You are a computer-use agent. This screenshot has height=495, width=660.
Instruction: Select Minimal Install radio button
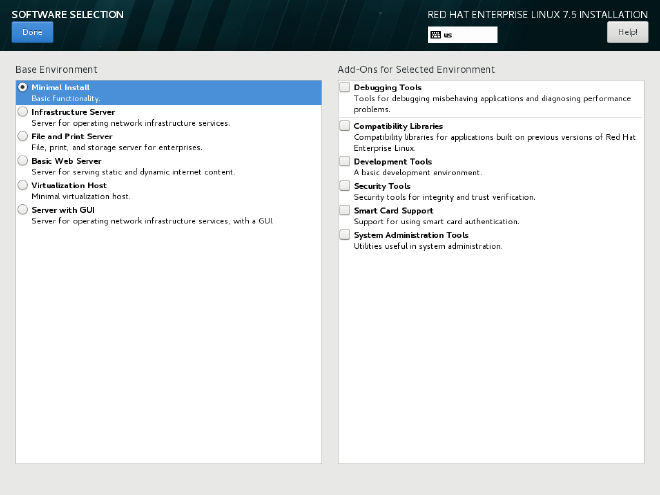tap(23, 87)
